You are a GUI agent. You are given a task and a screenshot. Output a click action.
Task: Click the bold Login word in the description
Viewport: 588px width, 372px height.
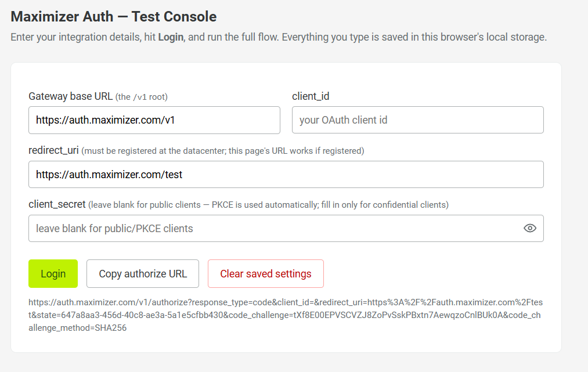[171, 37]
